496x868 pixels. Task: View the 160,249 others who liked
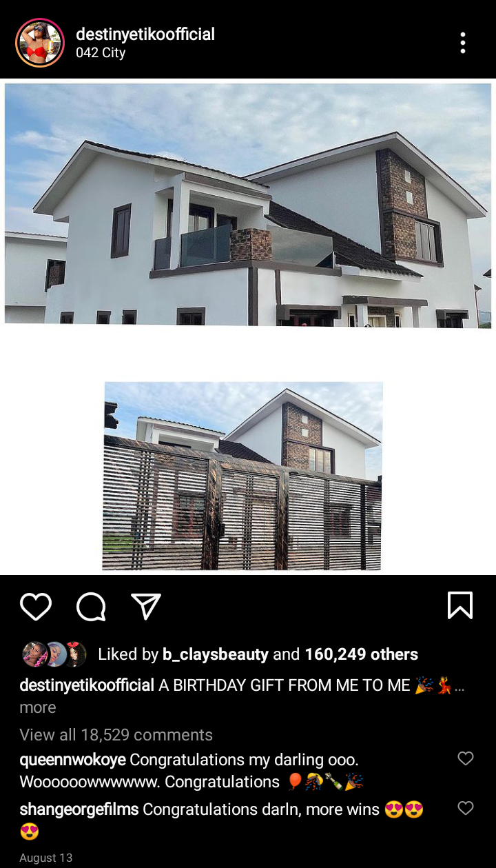point(362,654)
